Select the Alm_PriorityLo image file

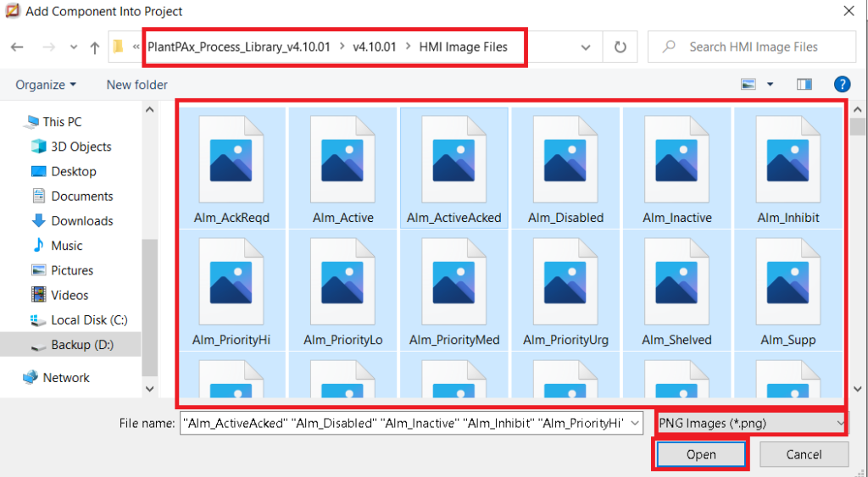[342, 291]
